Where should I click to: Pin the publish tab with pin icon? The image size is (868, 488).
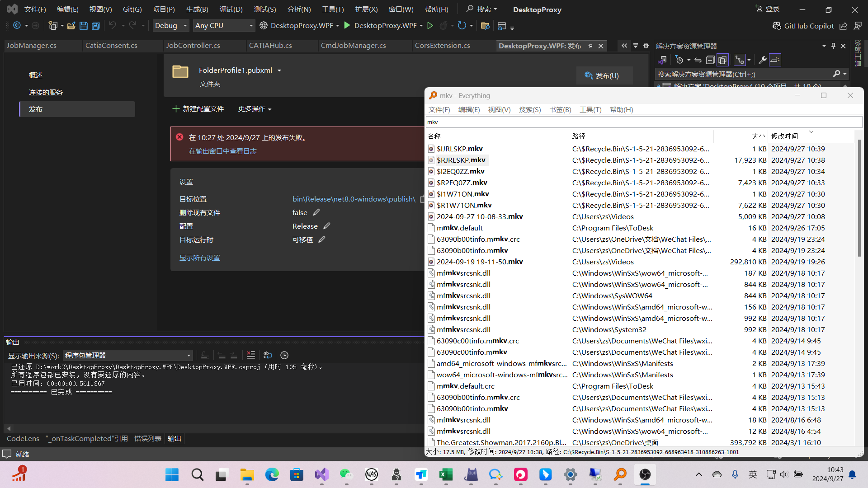tap(590, 46)
